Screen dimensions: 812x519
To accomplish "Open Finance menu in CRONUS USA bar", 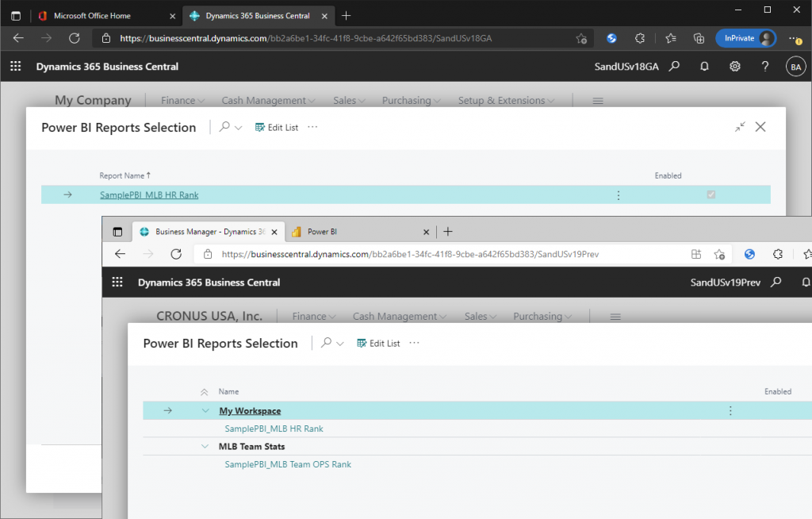I will tap(314, 317).
